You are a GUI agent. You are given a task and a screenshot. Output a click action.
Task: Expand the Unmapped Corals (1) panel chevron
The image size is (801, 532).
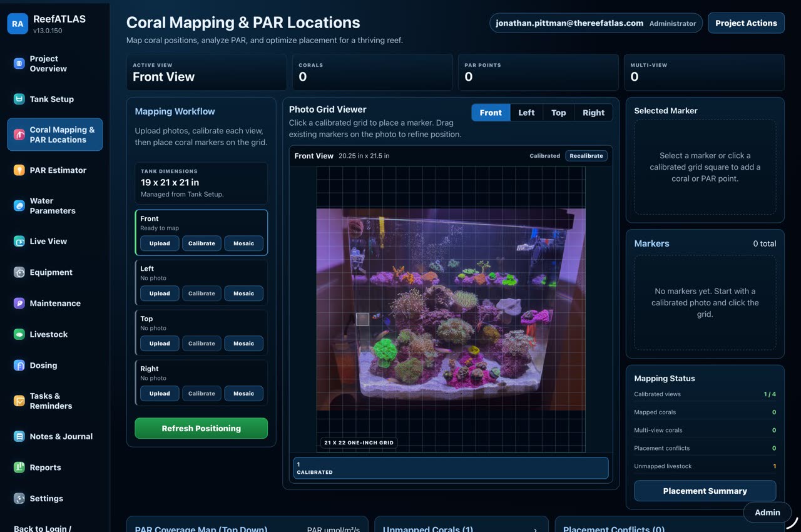535,529
